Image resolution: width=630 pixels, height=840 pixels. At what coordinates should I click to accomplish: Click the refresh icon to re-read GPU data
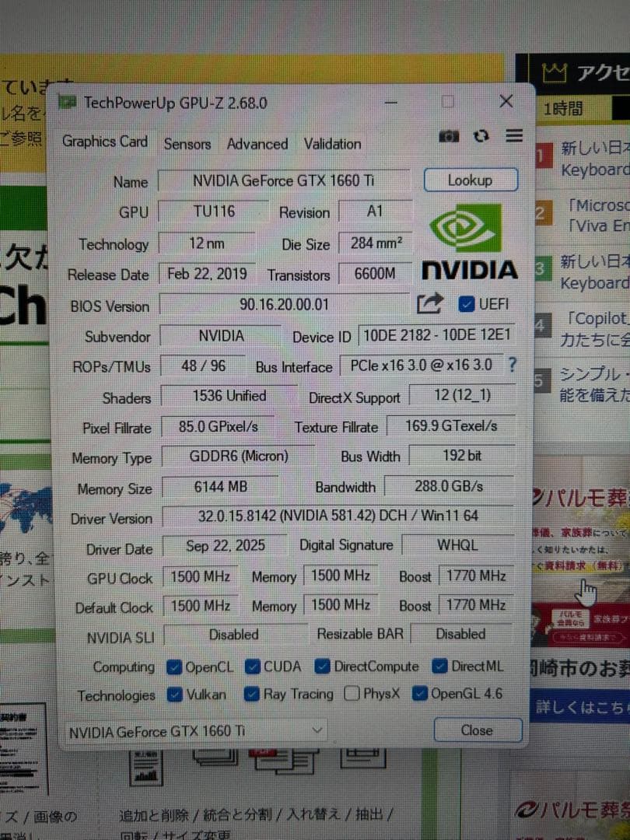point(481,135)
